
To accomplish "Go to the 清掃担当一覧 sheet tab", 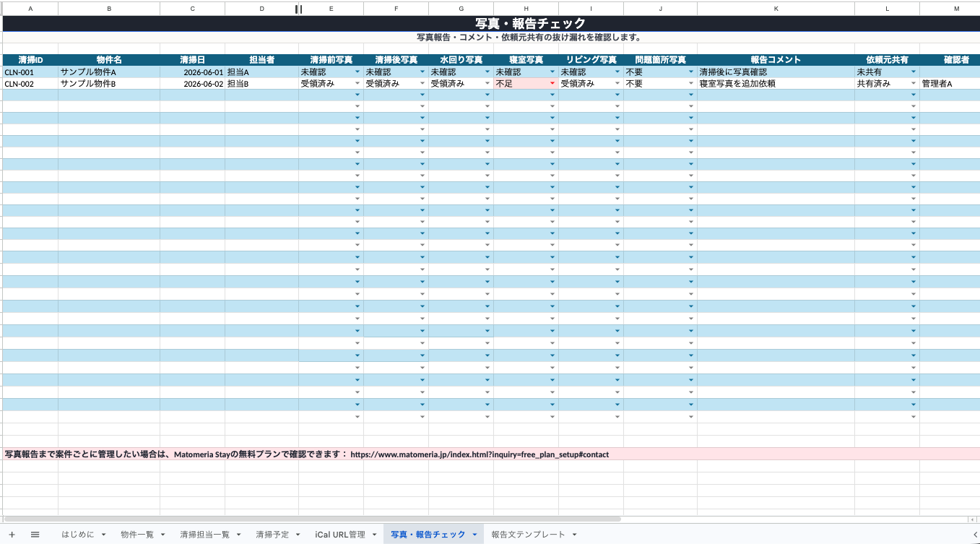I will pyautogui.click(x=205, y=535).
